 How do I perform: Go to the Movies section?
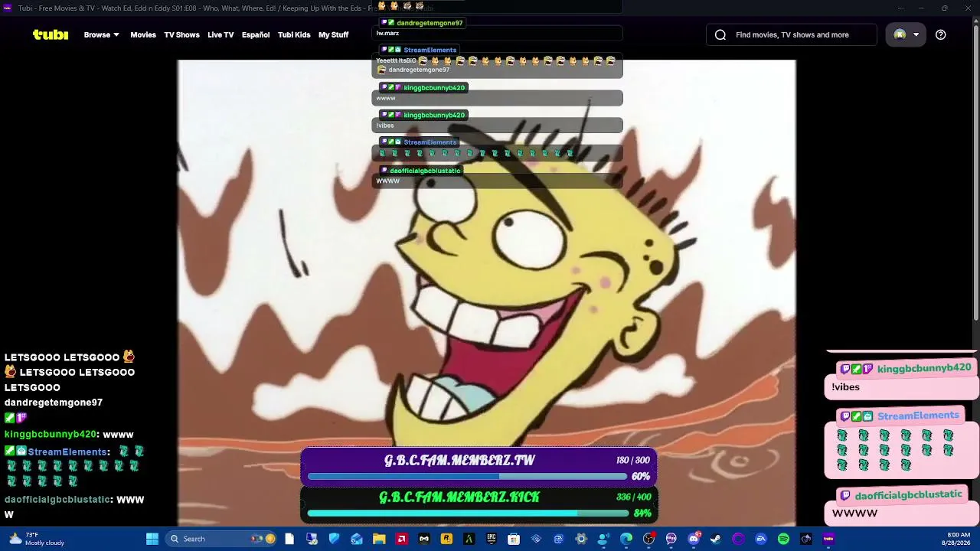(143, 34)
